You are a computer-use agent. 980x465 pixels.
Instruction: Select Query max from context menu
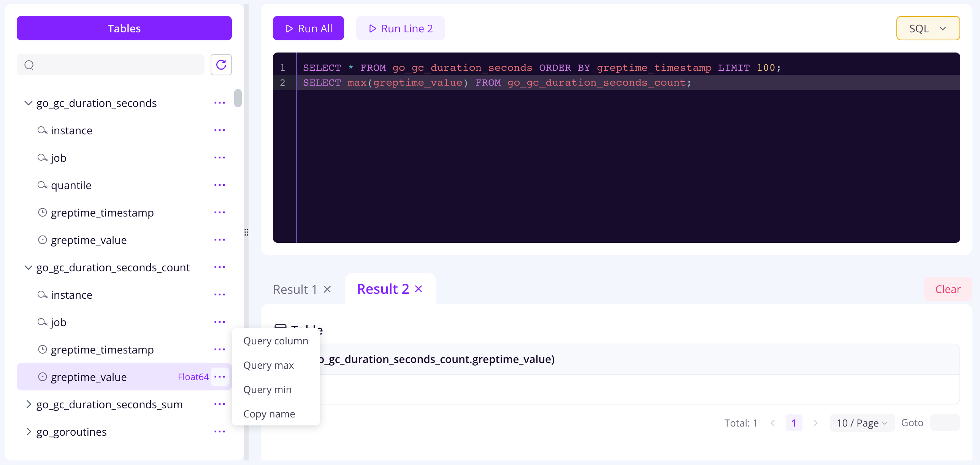[x=268, y=365]
